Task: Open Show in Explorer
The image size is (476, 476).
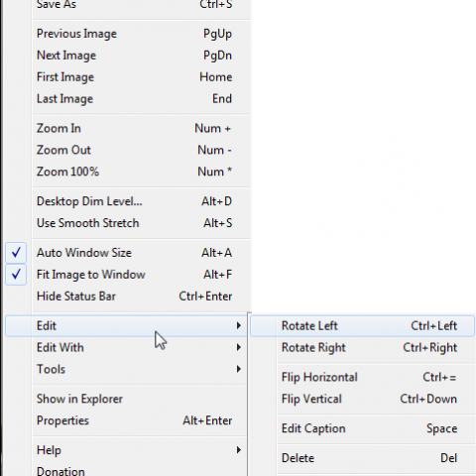Action: [126, 399]
